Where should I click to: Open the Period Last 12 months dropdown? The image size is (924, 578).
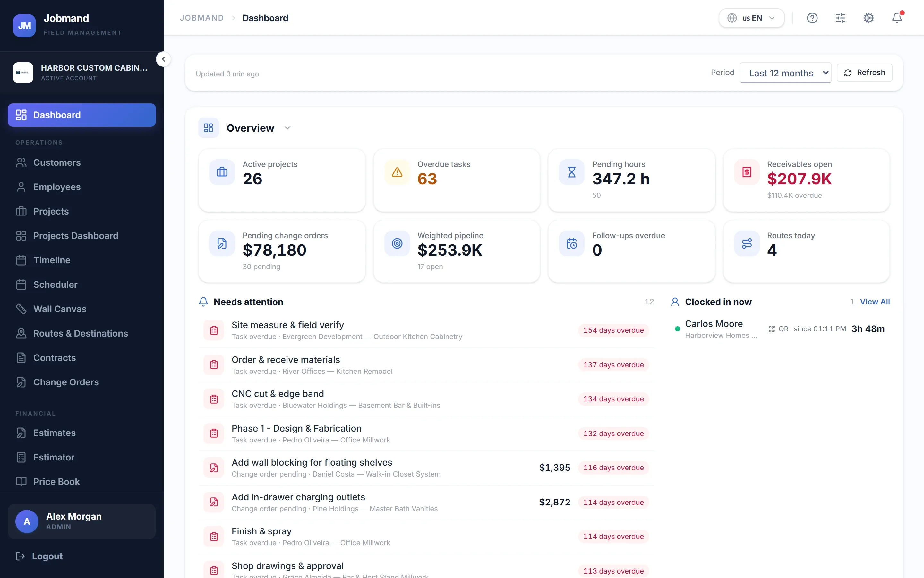(785, 73)
